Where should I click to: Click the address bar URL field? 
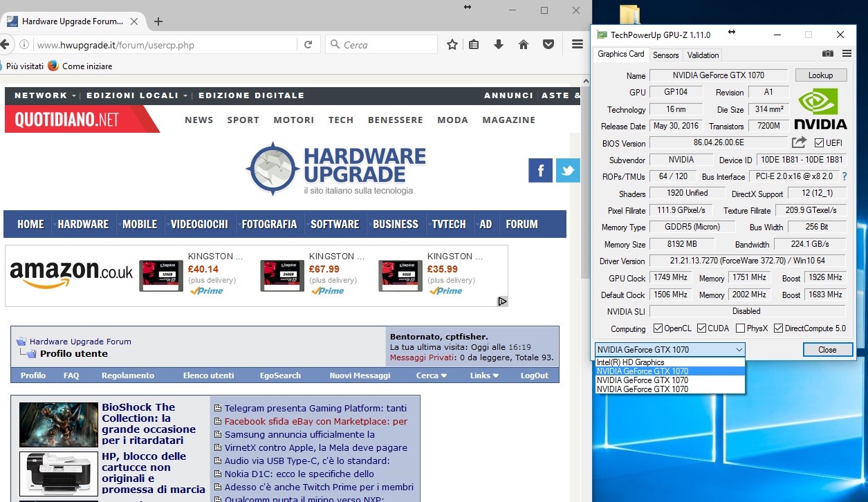click(x=165, y=45)
